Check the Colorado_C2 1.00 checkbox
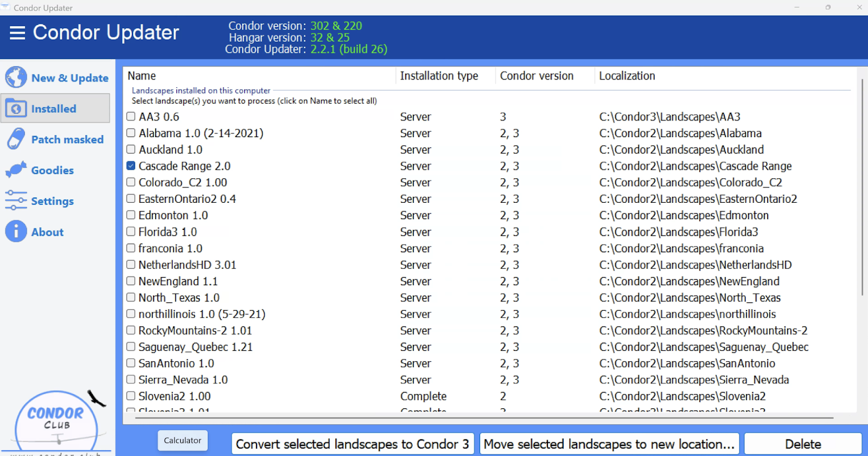Image resolution: width=868 pixels, height=456 pixels. [131, 182]
